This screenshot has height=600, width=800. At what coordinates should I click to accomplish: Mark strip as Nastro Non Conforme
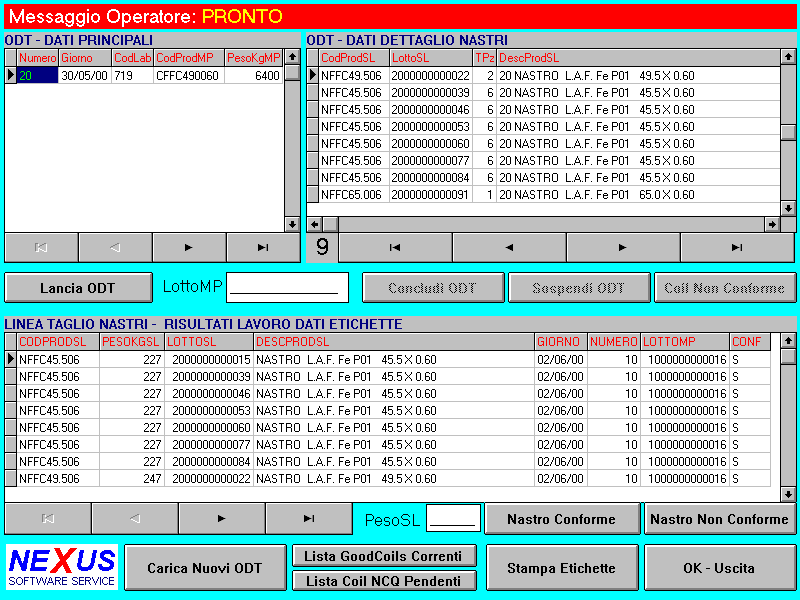click(719, 519)
